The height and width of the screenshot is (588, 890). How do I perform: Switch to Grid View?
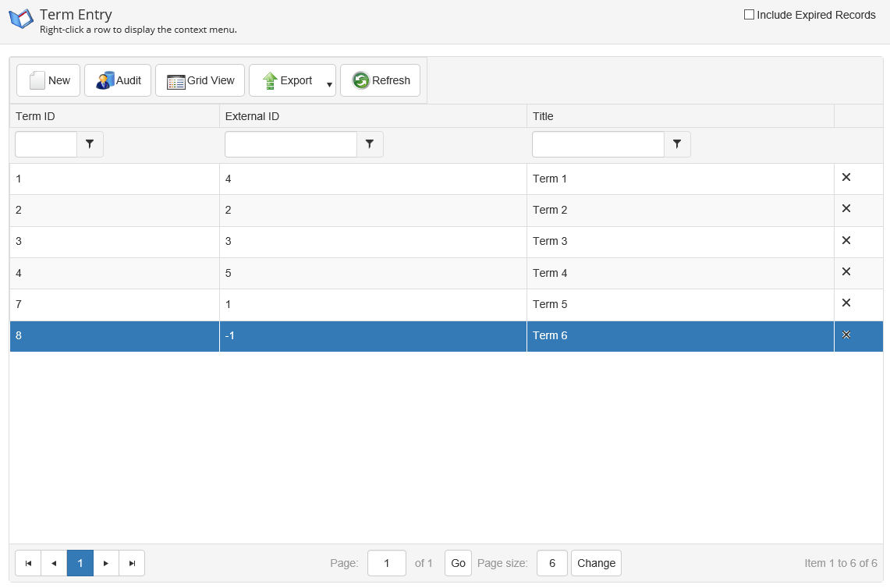click(x=200, y=80)
